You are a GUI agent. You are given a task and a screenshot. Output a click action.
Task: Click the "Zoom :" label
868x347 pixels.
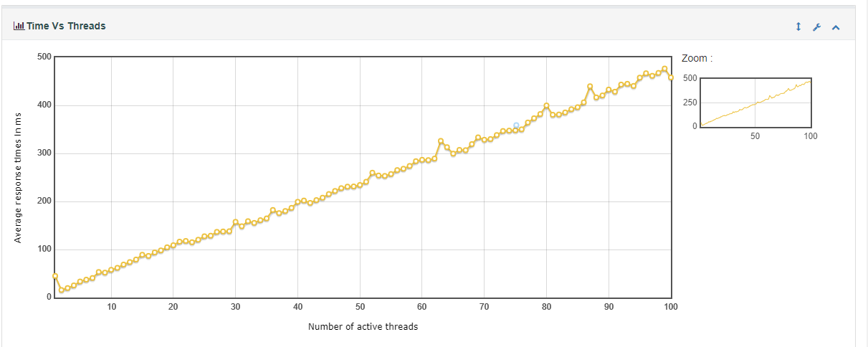(697, 59)
